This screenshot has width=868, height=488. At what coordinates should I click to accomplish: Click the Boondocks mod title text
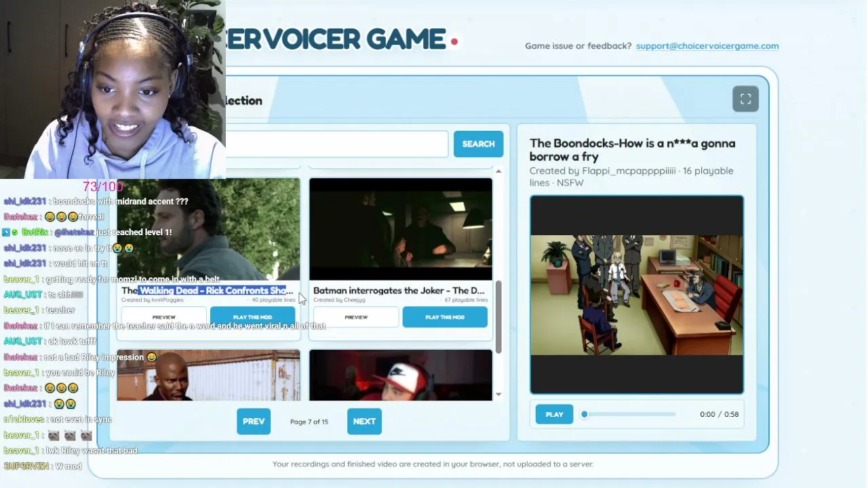point(632,150)
